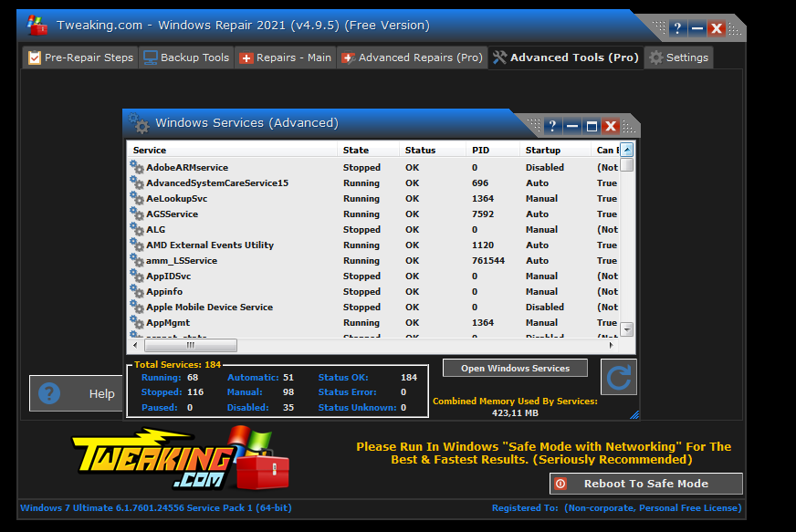Select Apple Mobile Device Service name
This screenshot has width=796, height=532.
209,307
